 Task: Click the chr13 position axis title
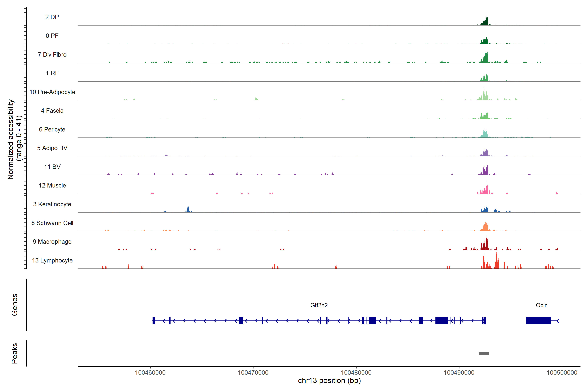(x=329, y=381)
